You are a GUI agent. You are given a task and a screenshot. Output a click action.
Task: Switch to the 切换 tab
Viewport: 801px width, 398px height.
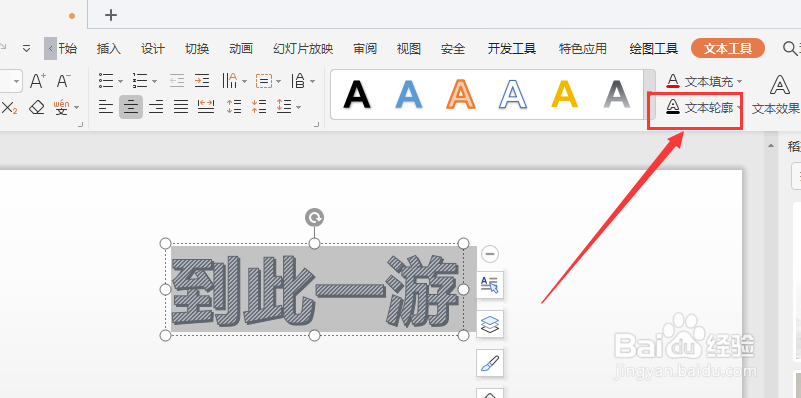point(197,49)
